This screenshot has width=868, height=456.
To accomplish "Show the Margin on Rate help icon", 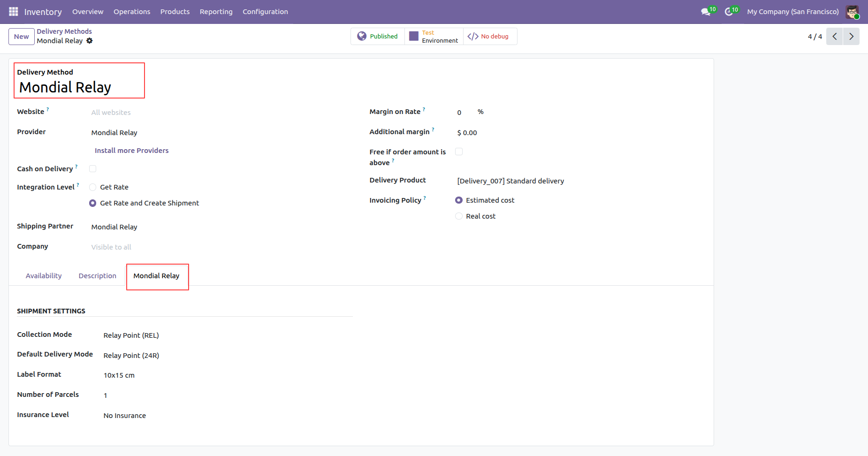I will coord(424,109).
